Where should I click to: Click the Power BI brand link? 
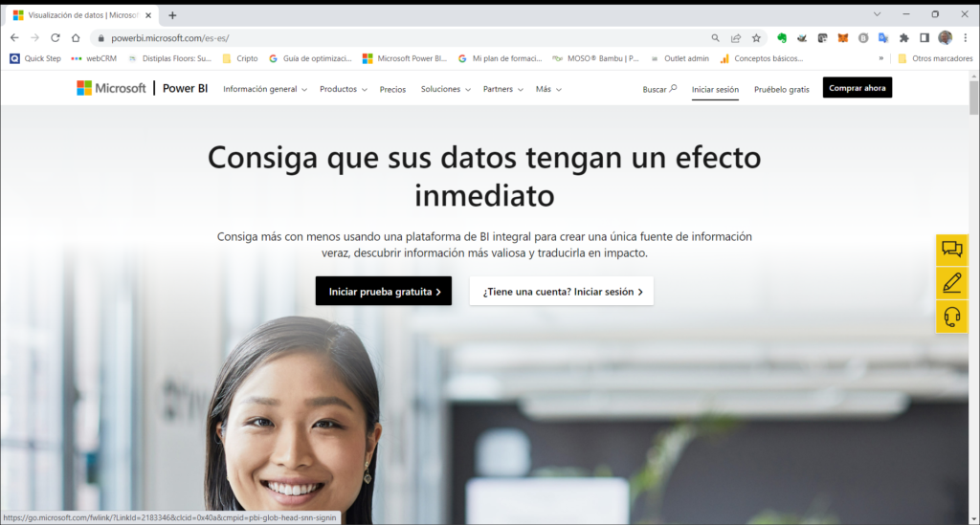click(185, 89)
